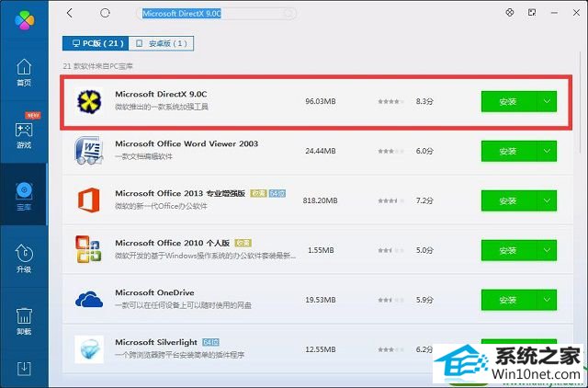This screenshot has height=388, width=588.
Task: Click the refresh circular arrow
Action: pyautogui.click(x=105, y=13)
